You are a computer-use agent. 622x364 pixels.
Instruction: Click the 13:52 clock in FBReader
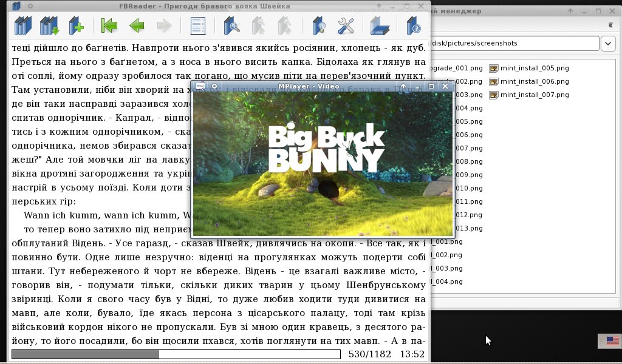[412, 354]
